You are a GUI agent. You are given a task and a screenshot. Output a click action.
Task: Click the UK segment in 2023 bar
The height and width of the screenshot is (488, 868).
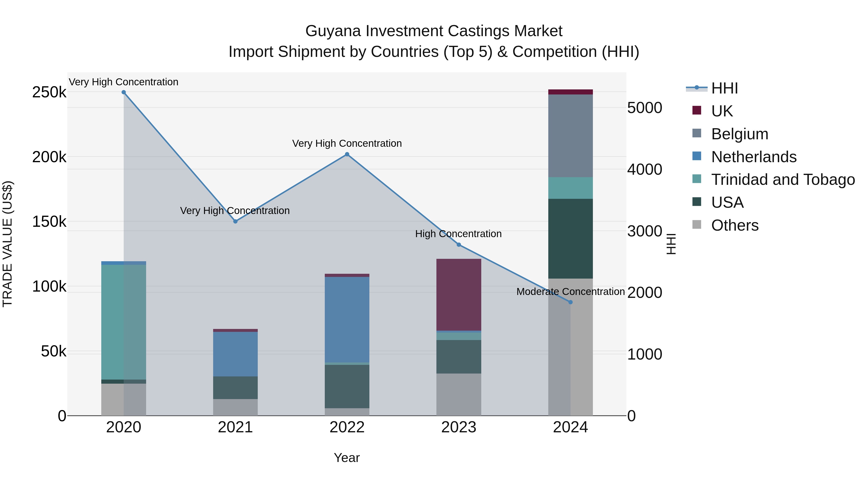point(459,295)
